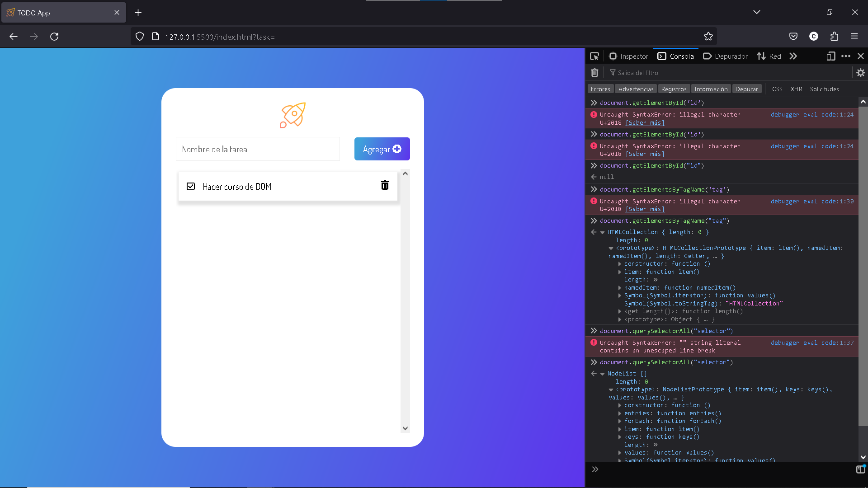Click the console input prompt line
Viewport: 868px width, 488px height.
[x=723, y=470]
